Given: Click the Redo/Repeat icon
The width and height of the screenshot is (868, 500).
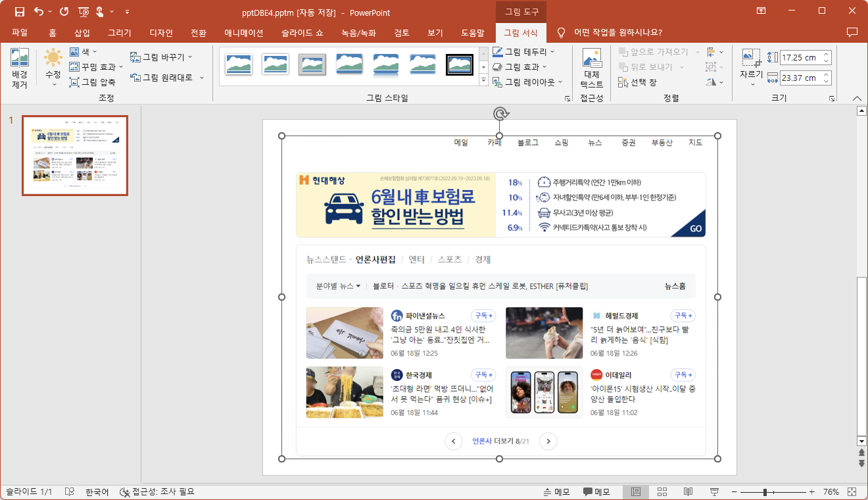Looking at the screenshot, I should pos(64,12).
